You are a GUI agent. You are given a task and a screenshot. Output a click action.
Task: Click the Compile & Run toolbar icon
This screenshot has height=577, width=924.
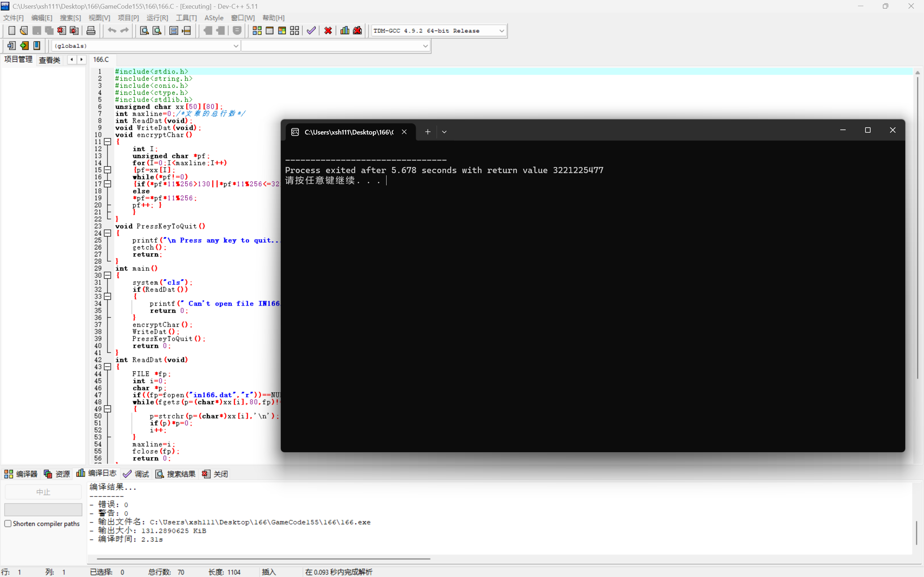[282, 31]
